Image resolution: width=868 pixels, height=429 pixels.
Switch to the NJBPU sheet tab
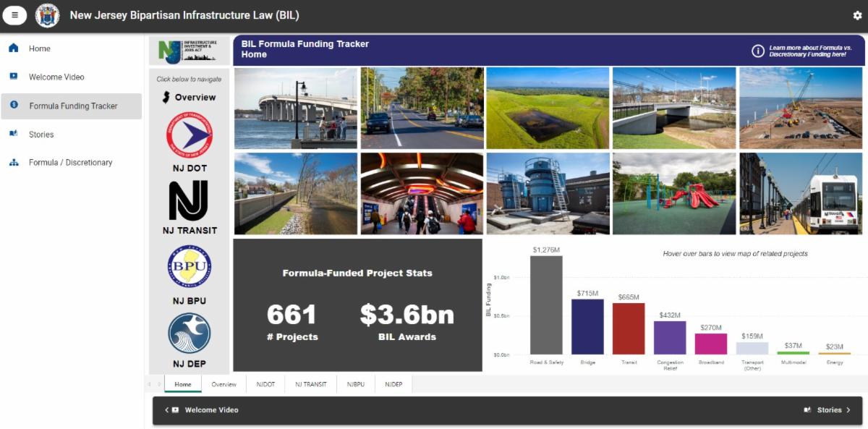click(x=356, y=384)
